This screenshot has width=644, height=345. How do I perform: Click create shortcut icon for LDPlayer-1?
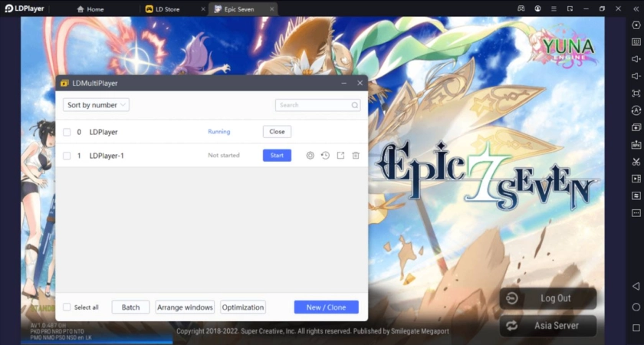[340, 155]
